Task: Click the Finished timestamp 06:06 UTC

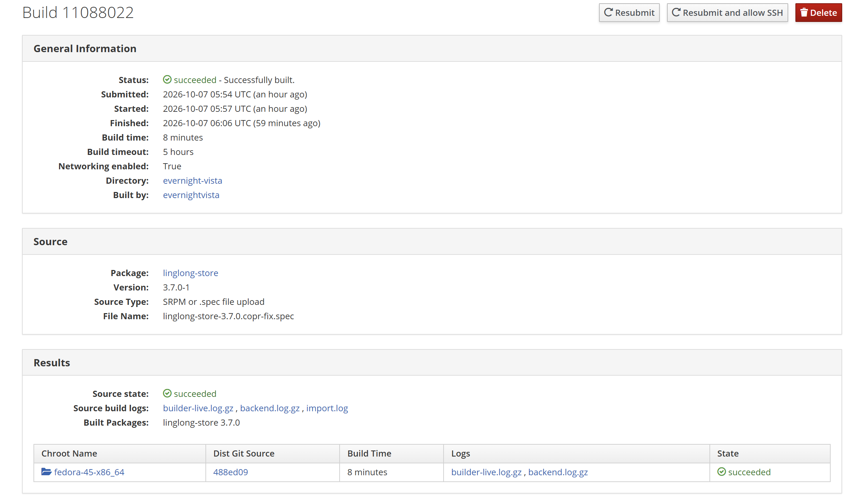Action: tap(241, 123)
